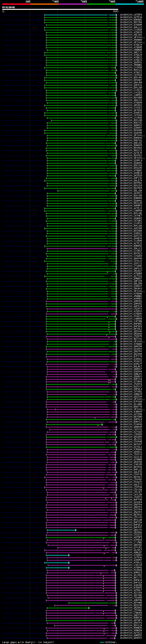The height and width of the screenshot is (644, 146).
Task: Open the UniRef100_B9HAM2 hit
Action: (131, 20)
